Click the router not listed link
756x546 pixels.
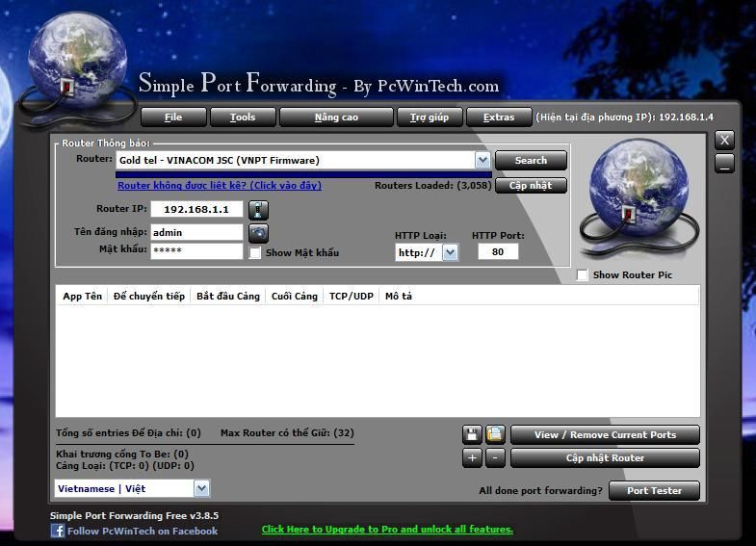coord(220,186)
